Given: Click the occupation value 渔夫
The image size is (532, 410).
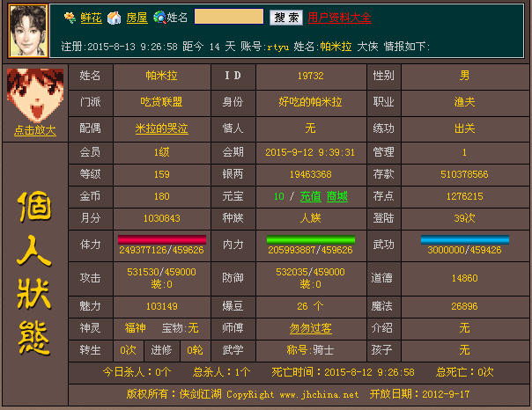Looking at the screenshot, I should (464, 102).
